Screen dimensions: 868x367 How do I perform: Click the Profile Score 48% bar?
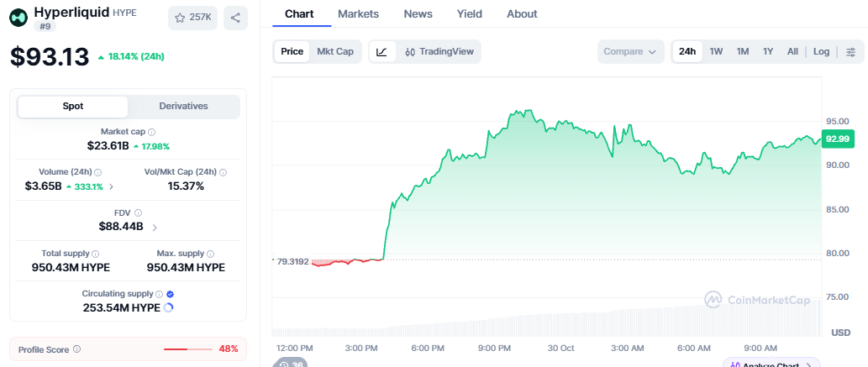[x=188, y=349]
